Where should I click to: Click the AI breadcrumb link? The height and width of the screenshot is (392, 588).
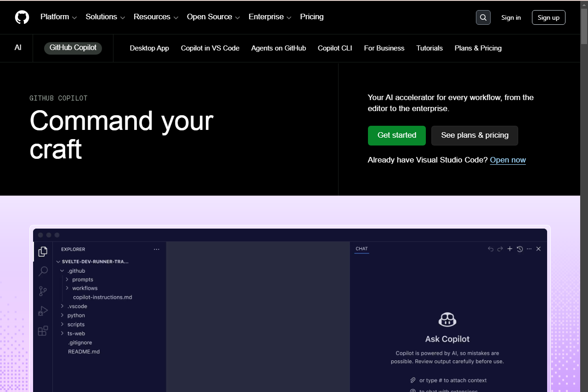(18, 48)
